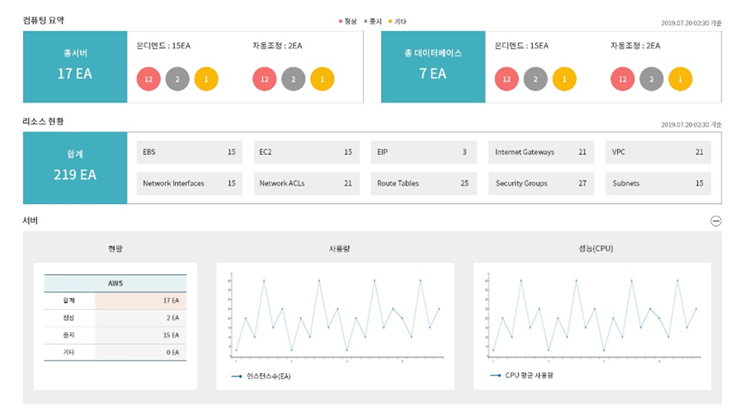
Task: Collapse the 서버 section with the minus icon
Action: (715, 221)
